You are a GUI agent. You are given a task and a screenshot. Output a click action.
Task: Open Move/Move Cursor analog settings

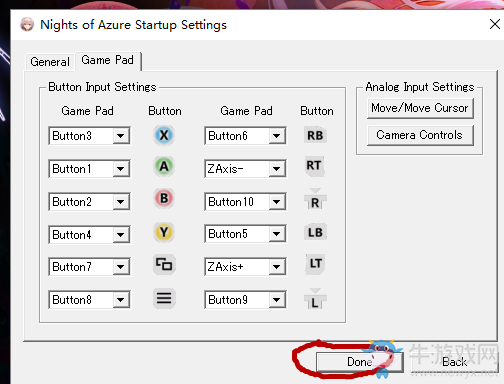click(x=420, y=108)
